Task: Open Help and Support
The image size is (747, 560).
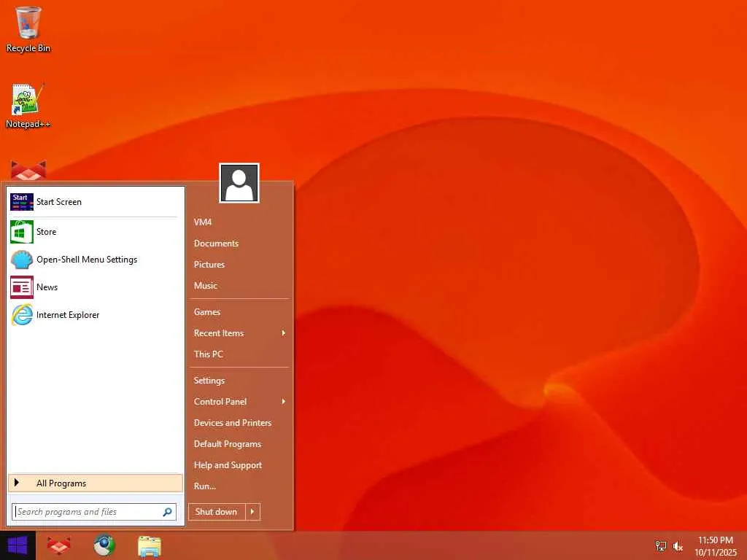Action: click(x=228, y=465)
